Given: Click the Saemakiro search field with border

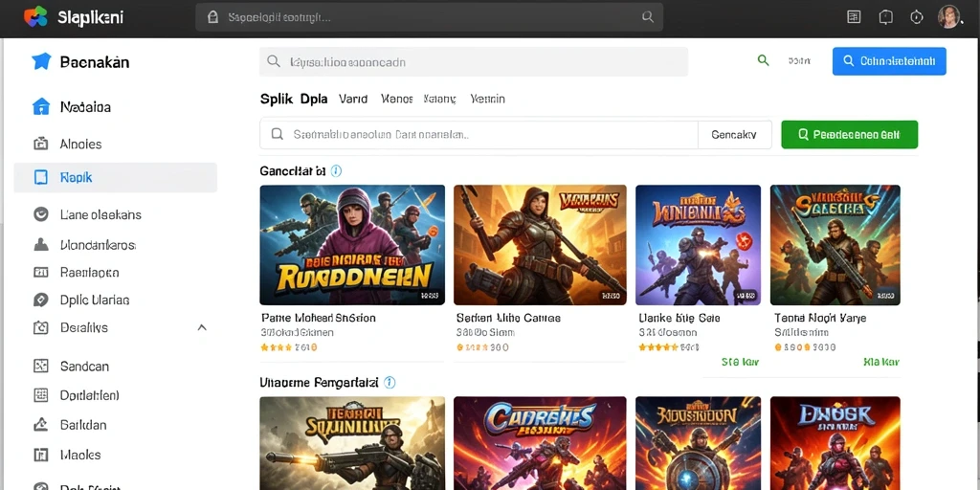Looking at the screenshot, I should coord(479,134).
